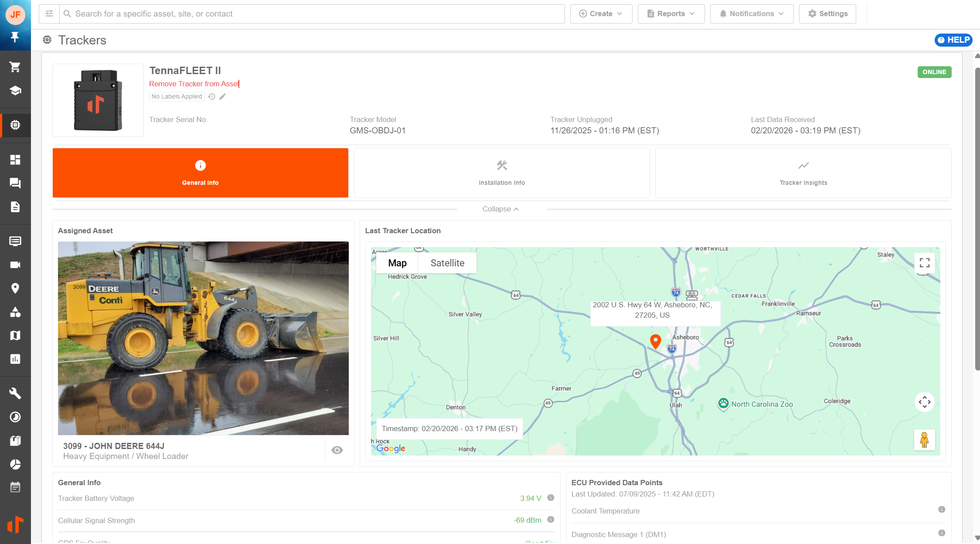
Task: Click Remove Tracker from Asset link
Action: click(x=194, y=84)
